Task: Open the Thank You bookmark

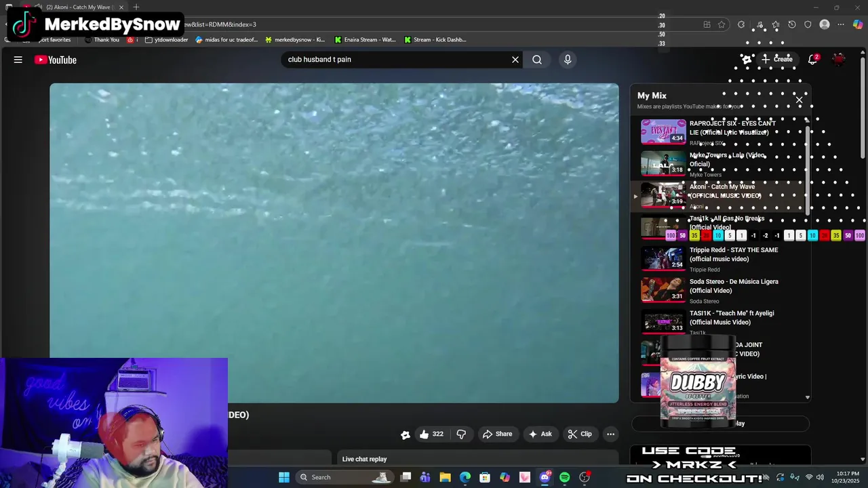Action: 102,39
